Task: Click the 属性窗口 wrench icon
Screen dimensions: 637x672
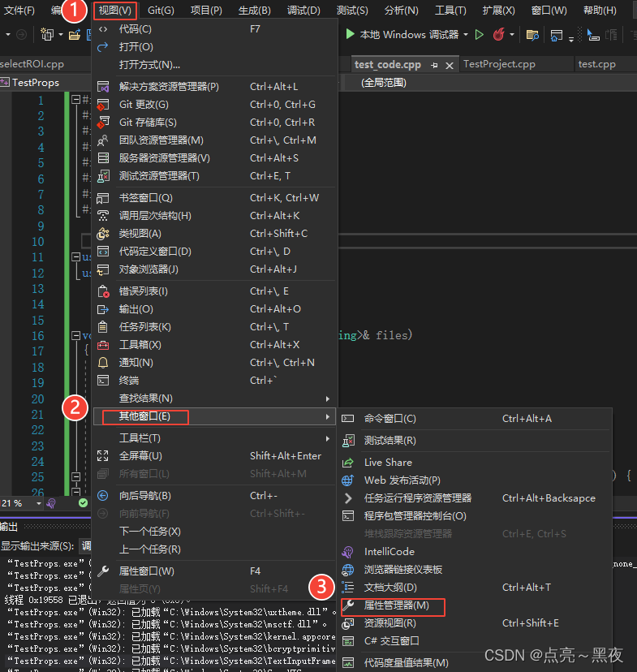Action: [x=103, y=571]
